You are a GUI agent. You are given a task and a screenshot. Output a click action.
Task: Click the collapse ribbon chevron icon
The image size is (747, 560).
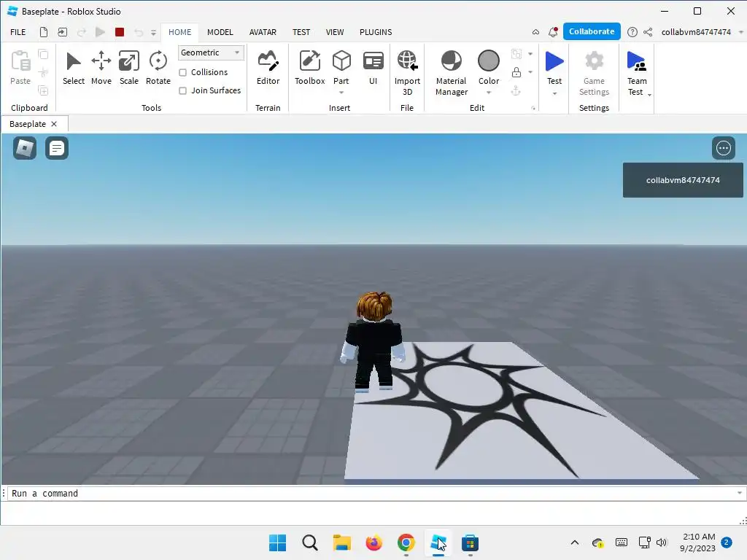coord(536,32)
